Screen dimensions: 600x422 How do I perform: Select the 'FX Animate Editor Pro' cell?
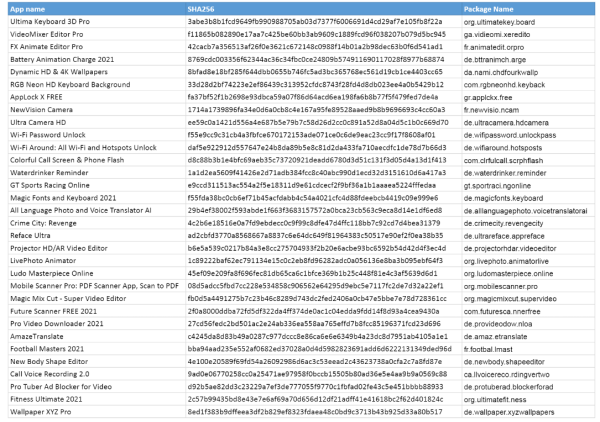click(96, 47)
